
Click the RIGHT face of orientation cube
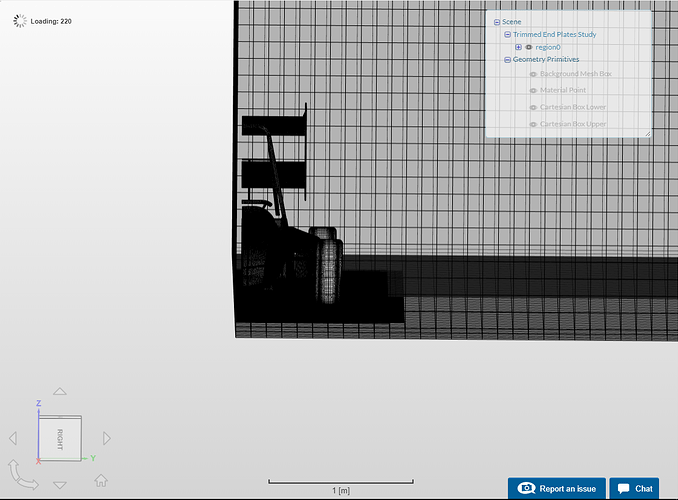[60, 438]
